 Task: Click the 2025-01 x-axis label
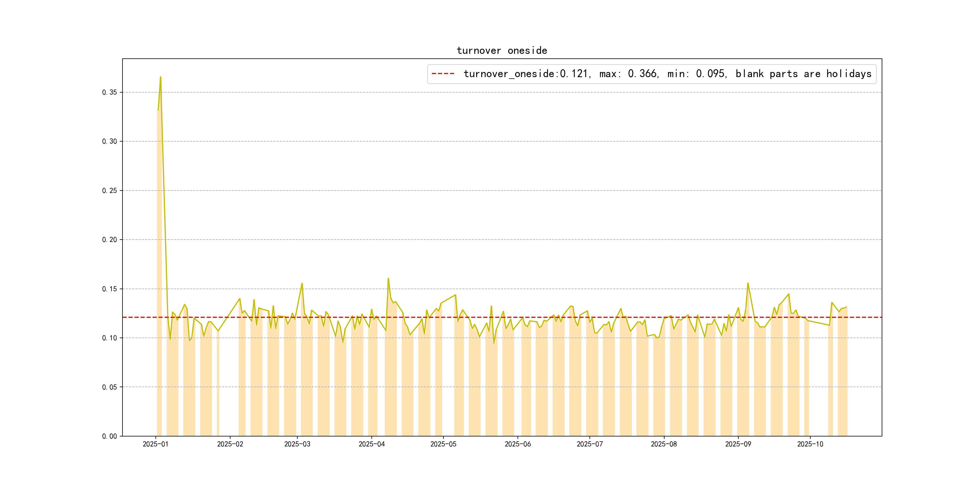point(155,444)
